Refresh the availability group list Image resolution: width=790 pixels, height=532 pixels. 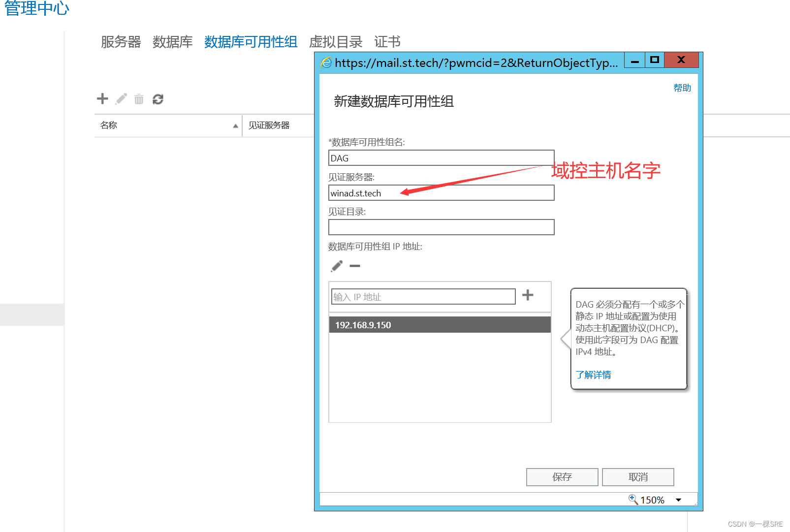[x=158, y=99]
